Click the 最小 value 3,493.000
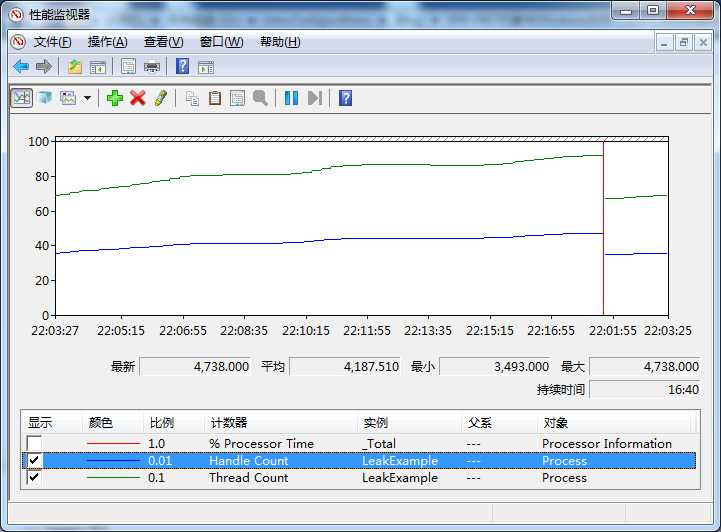 tap(495, 366)
